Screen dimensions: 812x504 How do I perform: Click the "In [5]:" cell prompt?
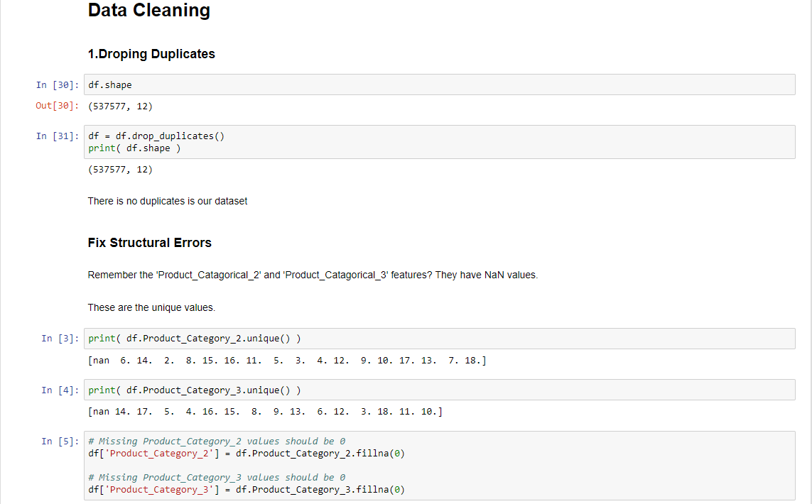60,442
